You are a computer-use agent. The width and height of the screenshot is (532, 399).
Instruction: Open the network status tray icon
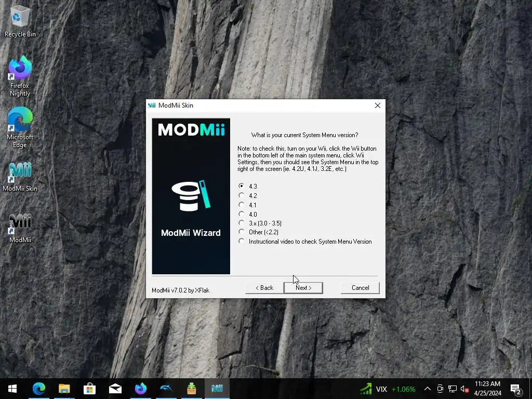coord(453,389)
